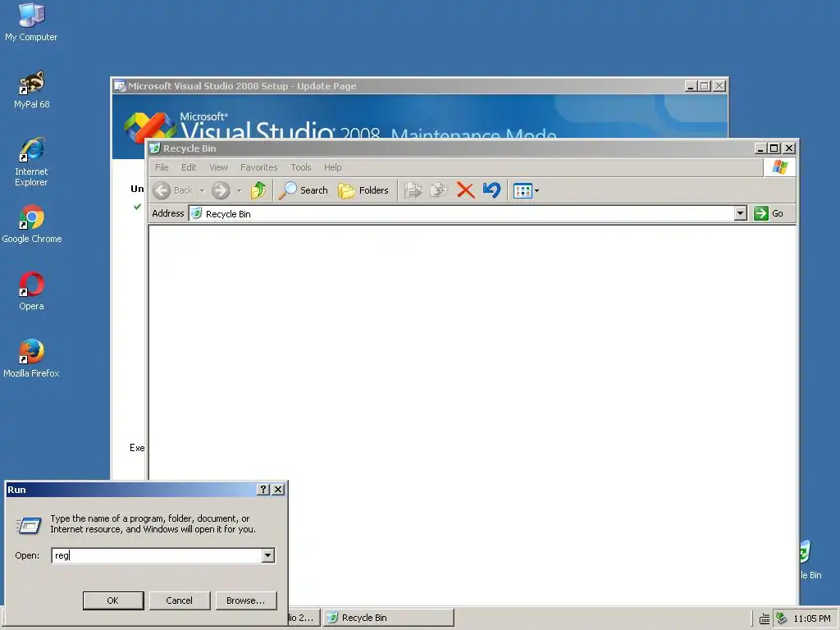840x630 pixels.
Task: Click Browse... in the Run dialog
Action: tap(245, 600)
